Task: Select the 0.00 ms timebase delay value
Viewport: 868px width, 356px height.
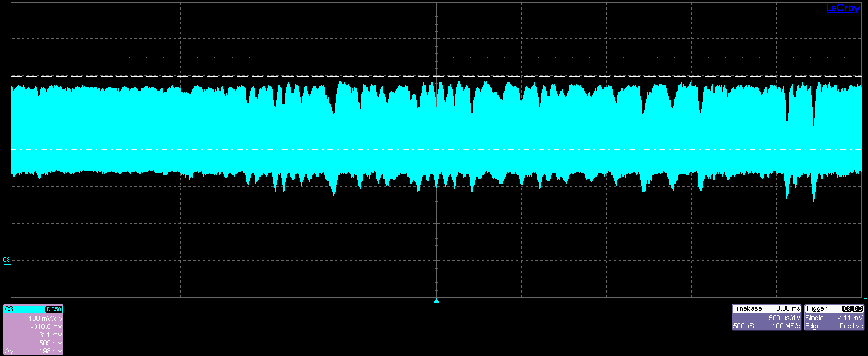Action: [x=789, y=309]
